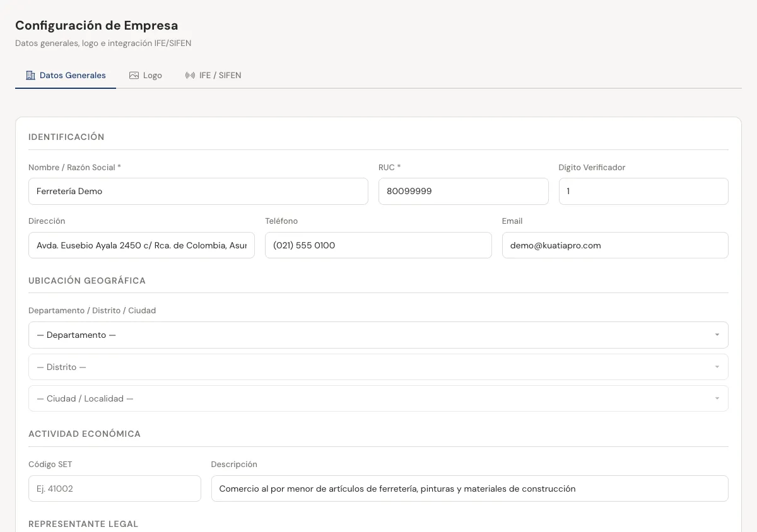Switch to the Logo tab
Viewport: 757px width, 532px height.
pos(146,75)
